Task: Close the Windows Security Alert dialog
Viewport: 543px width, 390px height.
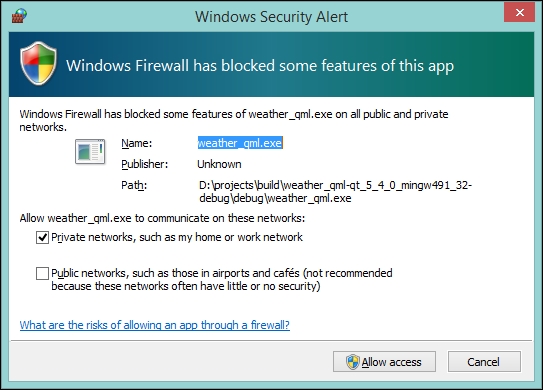Action: (x=519, y=12)
